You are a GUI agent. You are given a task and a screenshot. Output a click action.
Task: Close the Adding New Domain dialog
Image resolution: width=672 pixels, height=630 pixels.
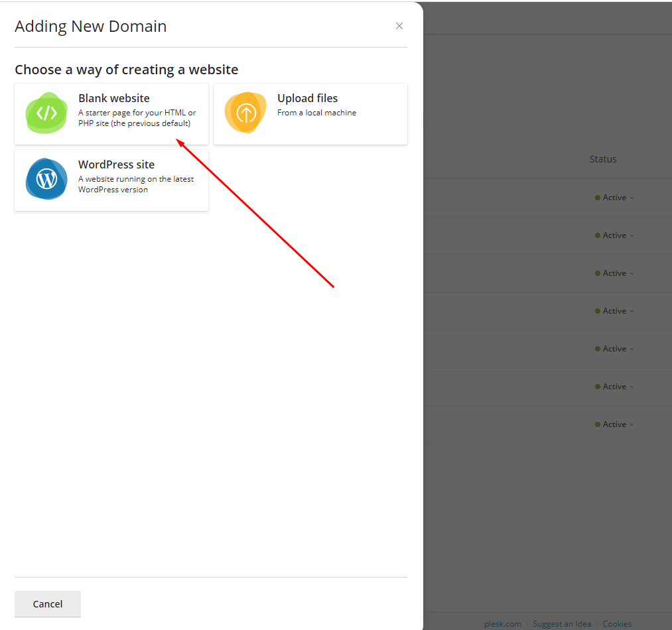[x=399, y=26]
